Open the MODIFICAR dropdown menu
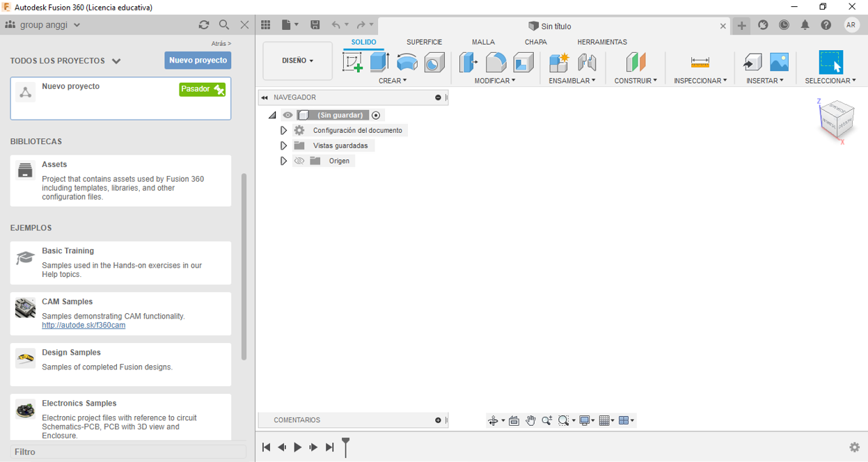Image resolution: width=868 pixels, height=462 pixels. [495, 81]
